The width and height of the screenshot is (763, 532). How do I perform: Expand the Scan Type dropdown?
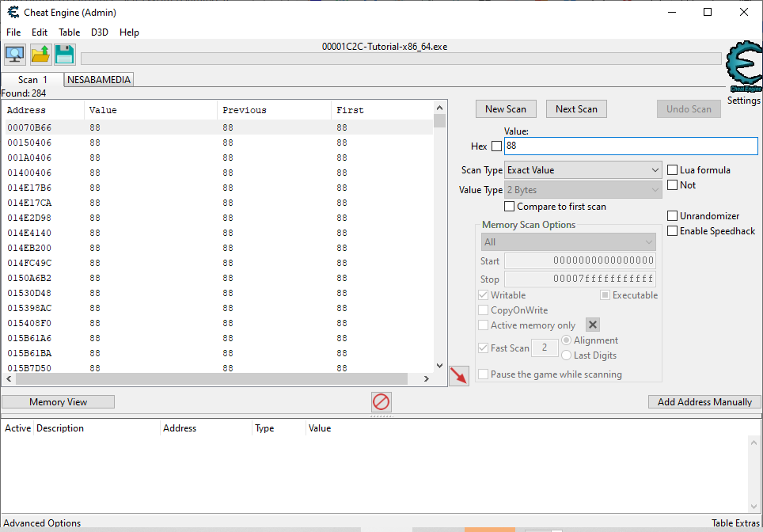point(583,170)
